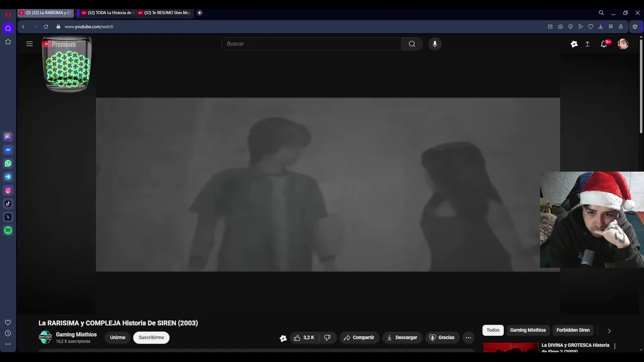The height and width of the screenshot is (362, 644).
Task: Open the browser downloads panel
Action: pos(601,27)
